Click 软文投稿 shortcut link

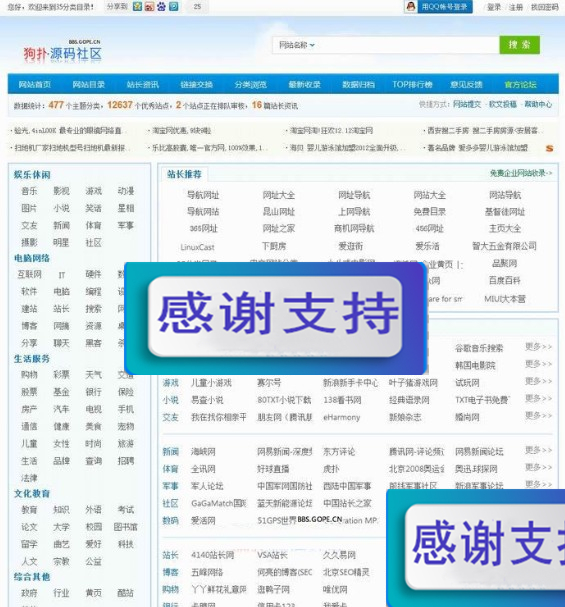pos(503,104)
